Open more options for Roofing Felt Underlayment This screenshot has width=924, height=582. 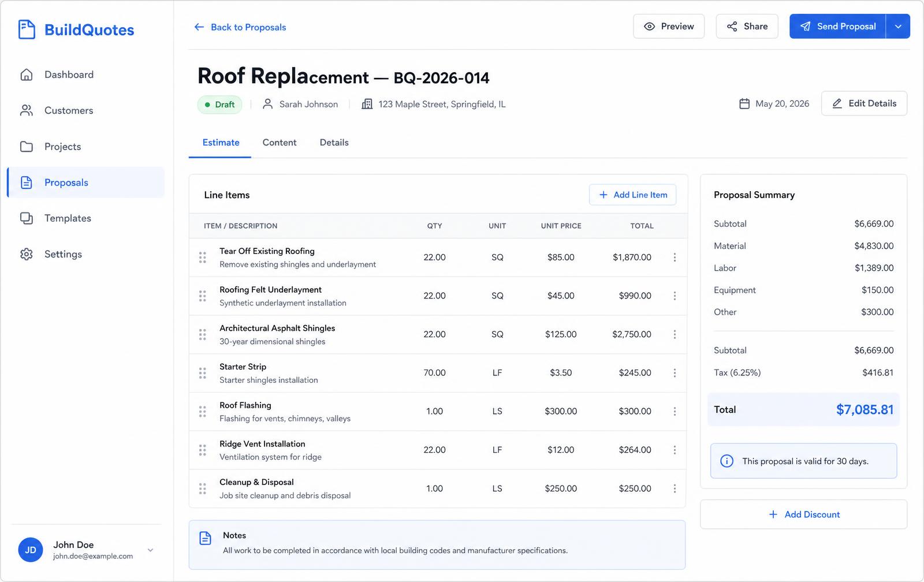675,296
